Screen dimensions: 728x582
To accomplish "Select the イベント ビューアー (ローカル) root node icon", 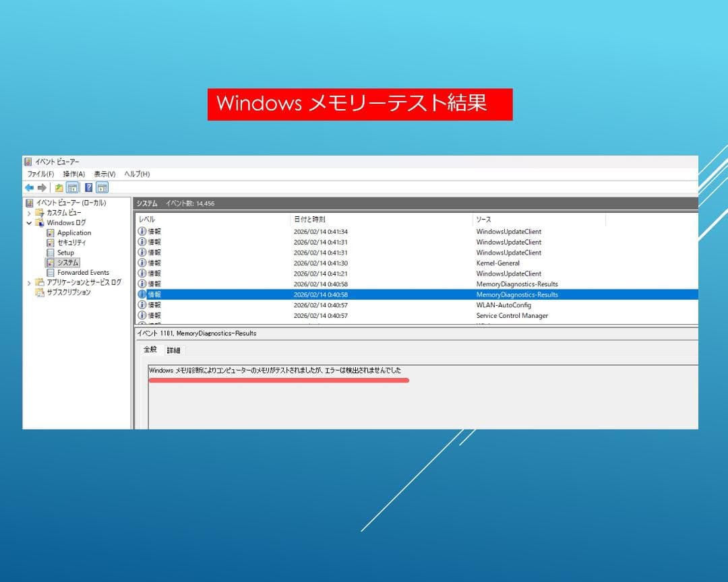I will pyautogui.click(x=30, y=203).
